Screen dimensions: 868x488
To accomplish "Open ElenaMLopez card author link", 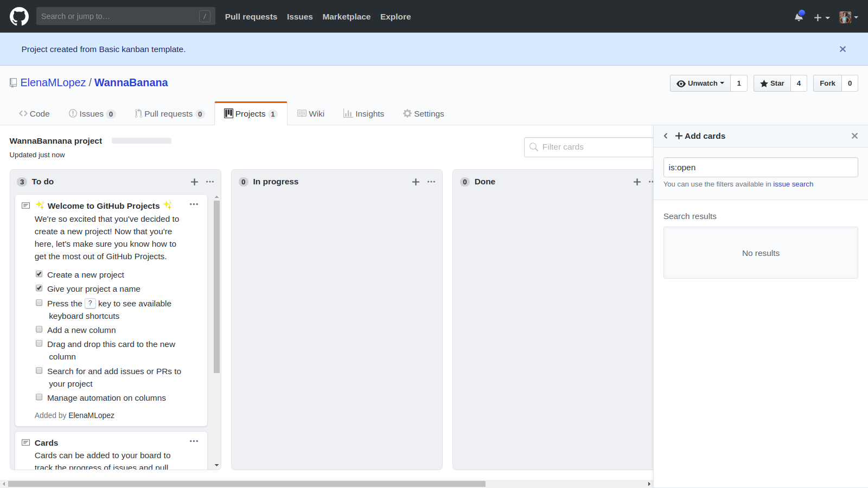I will tap(91, 415).
